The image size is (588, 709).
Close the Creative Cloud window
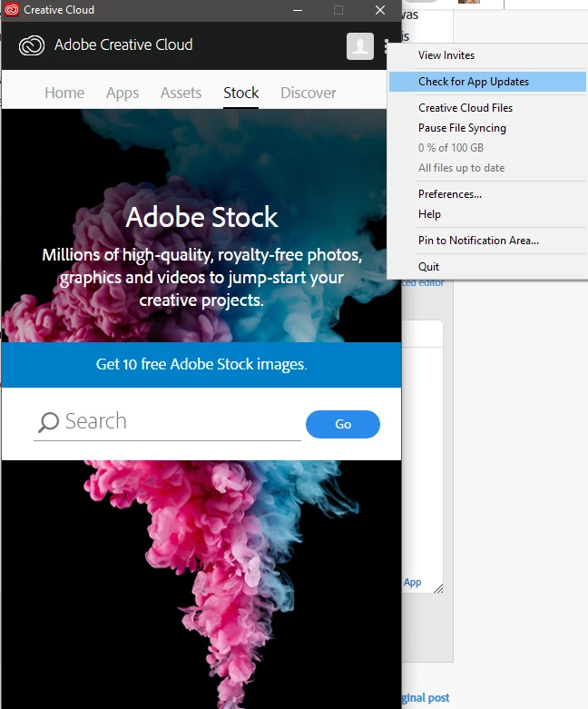(x=380, y=10)
